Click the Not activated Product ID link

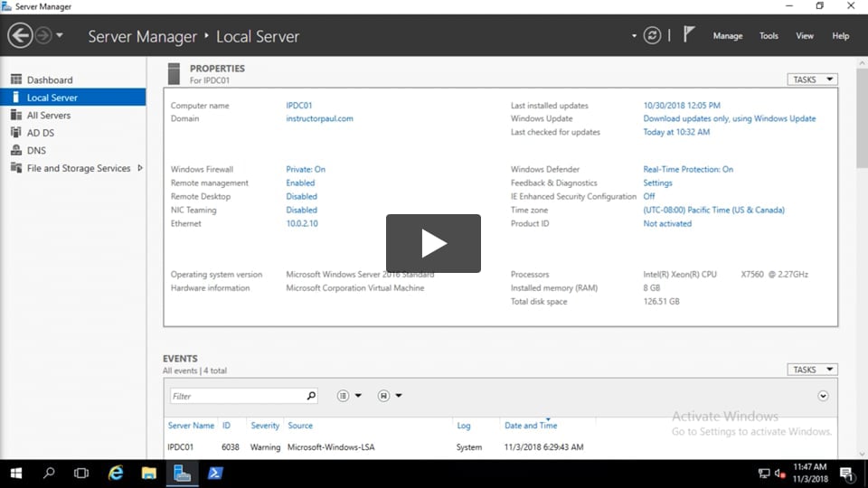(x=667, y=223)
